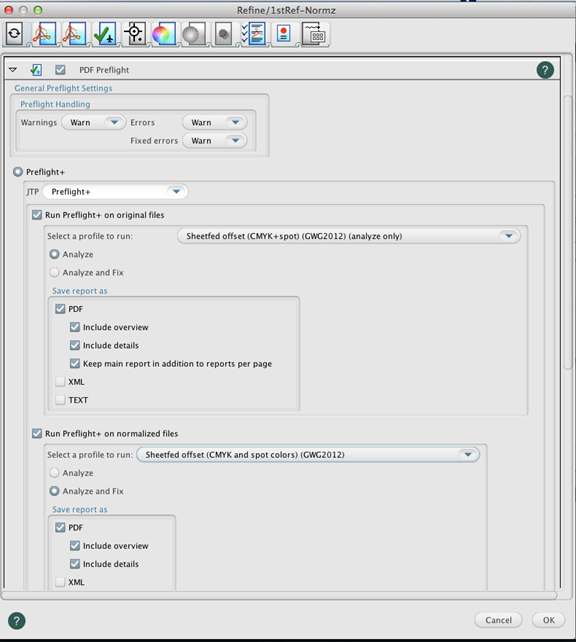Click the refresh arrows toolbar icon
The width and height of the screenshot is (576, 642).
tap(15, 33)
